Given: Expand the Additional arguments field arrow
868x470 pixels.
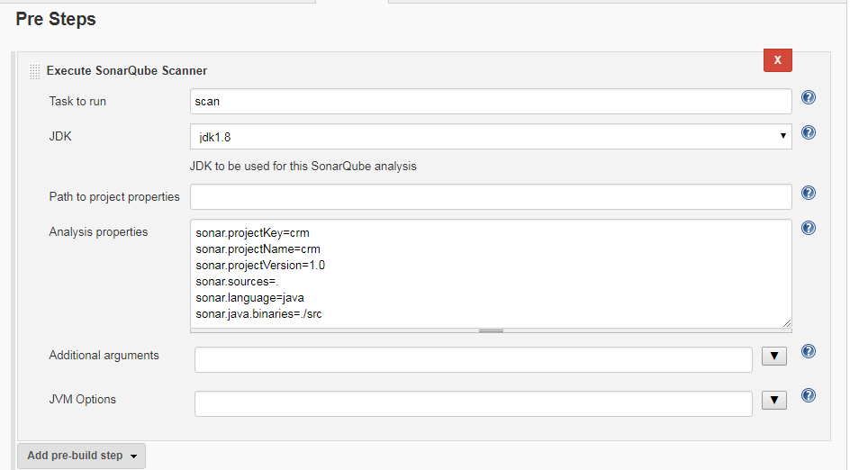Looking at the screenshot, I should pos(773,356).
